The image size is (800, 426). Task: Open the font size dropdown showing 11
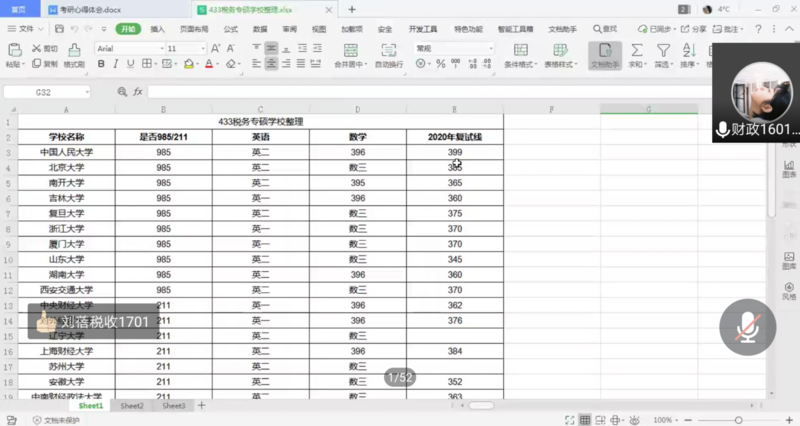[x=202, y=48]
